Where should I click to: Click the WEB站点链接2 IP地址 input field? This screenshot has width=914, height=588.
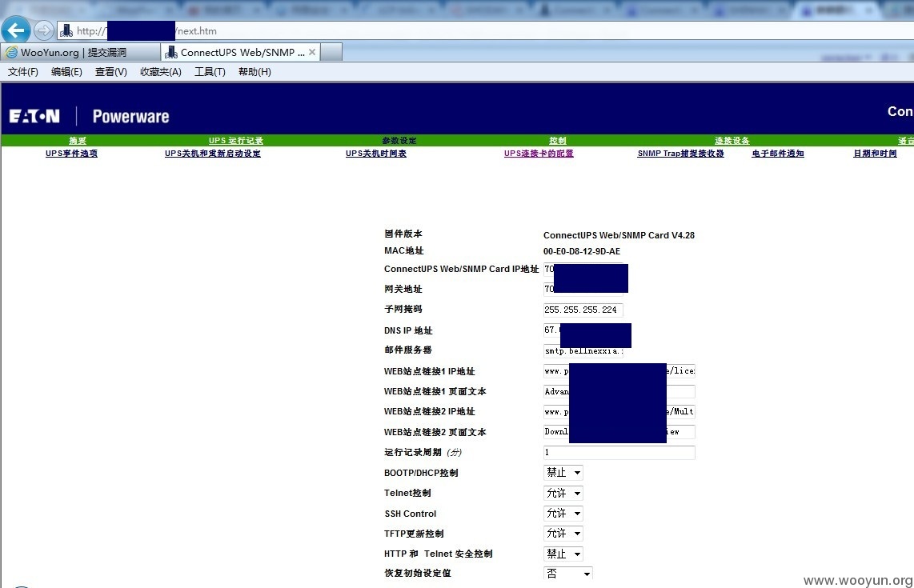coord(619,411)
